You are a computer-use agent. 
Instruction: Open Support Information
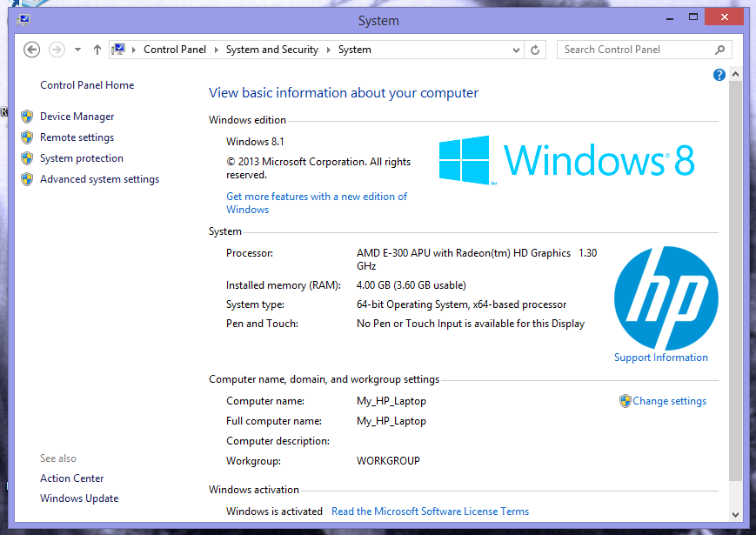pos(661,358)
